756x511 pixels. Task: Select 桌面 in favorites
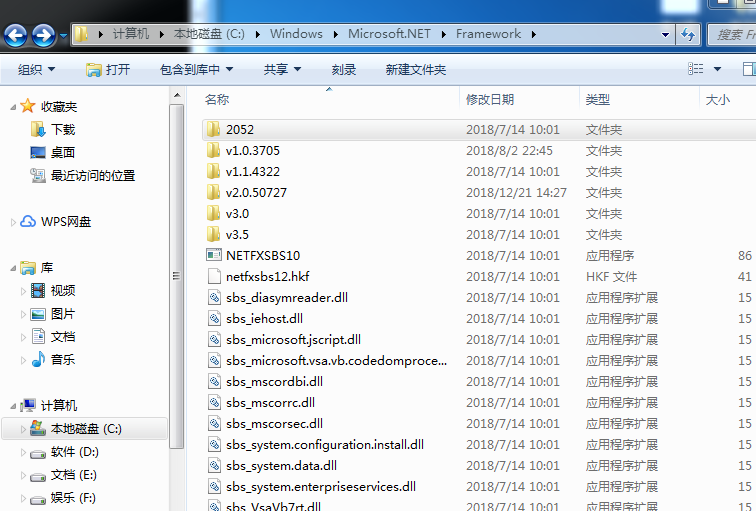[63, 152]
